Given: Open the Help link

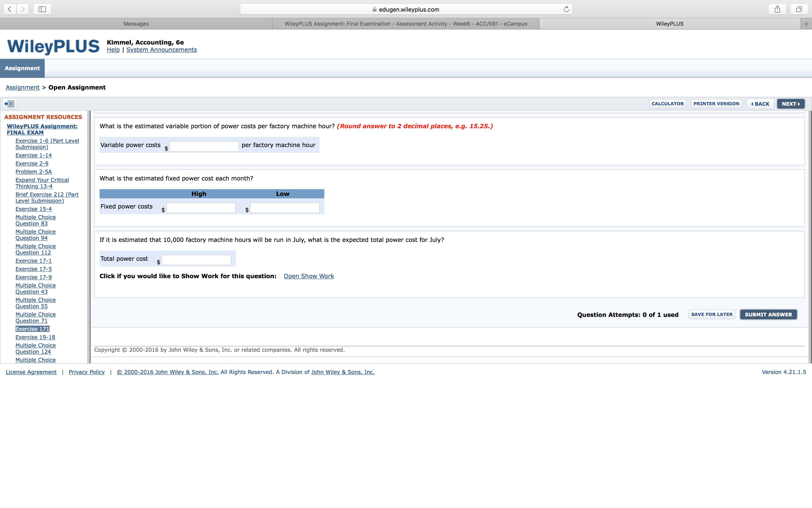Looking at the screenshot, I should 113,50.
